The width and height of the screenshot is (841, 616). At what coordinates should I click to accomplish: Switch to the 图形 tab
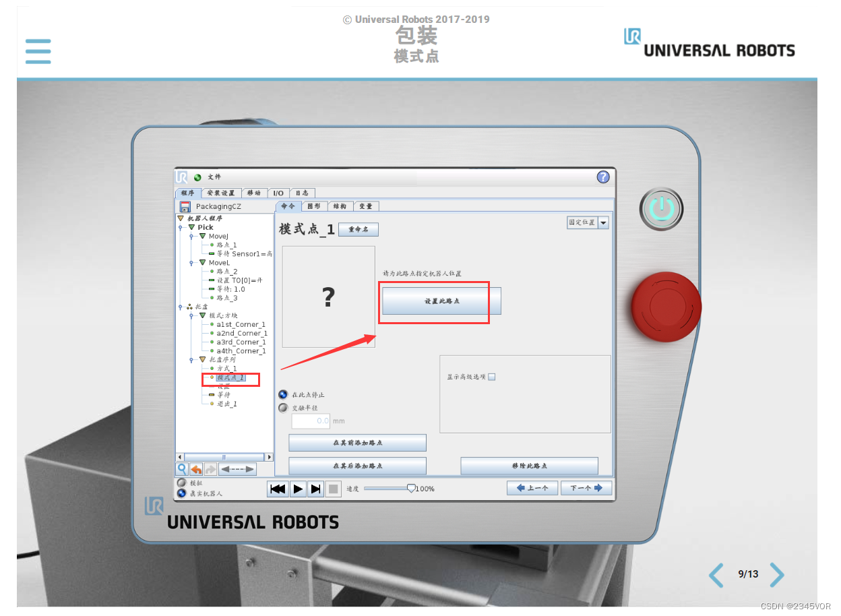tap(313, 206)
